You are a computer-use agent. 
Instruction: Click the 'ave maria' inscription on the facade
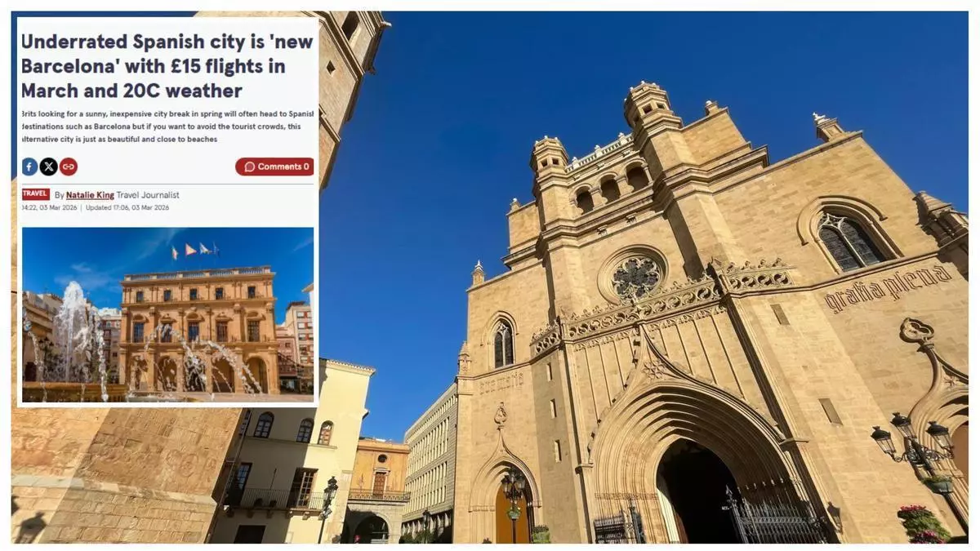(x=500, y=382)
